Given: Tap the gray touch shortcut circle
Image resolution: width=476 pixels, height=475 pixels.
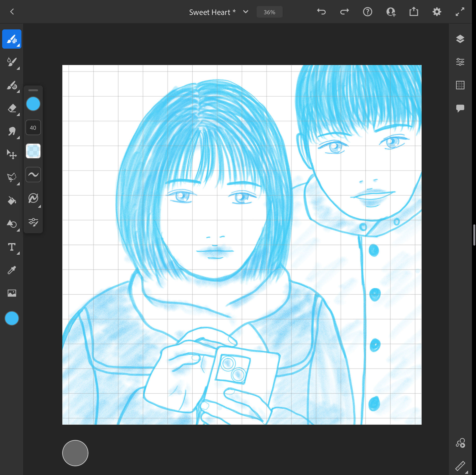Looking at the screenshot, I should [75, 453].
